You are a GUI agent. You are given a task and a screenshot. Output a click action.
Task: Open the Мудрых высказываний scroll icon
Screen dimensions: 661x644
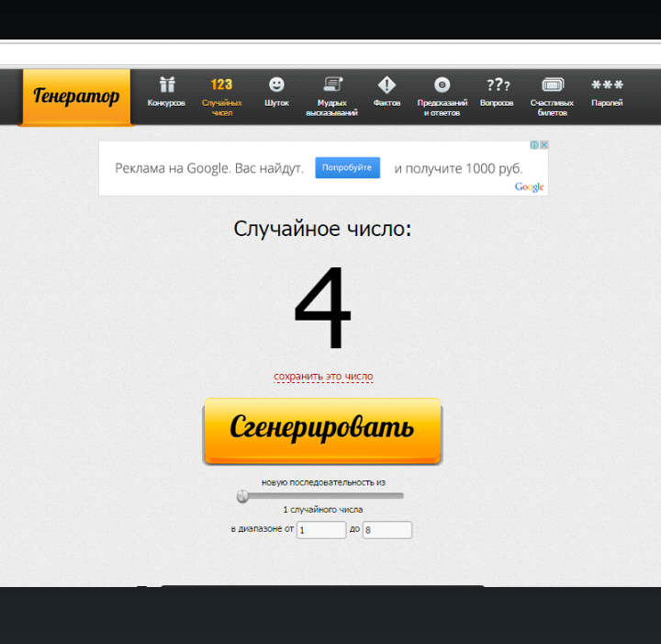point(332,85)
